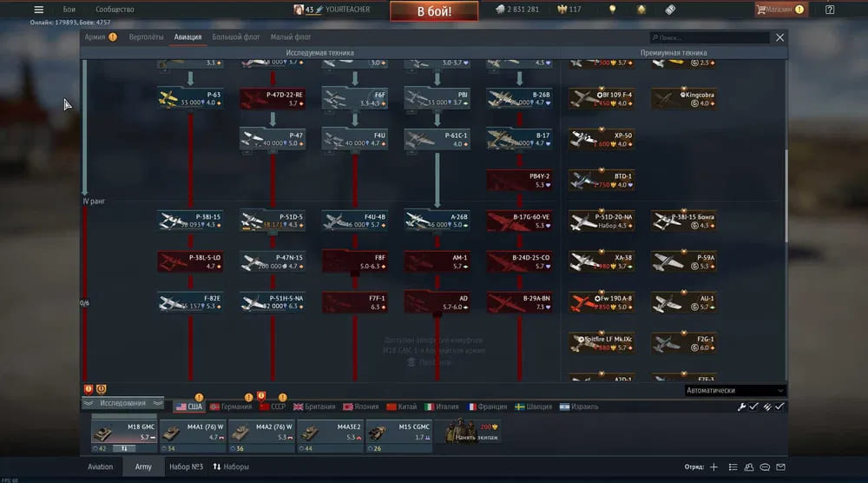Select the Япония nation tab
Screen dimensions: 868x483
tap(361, 407)
